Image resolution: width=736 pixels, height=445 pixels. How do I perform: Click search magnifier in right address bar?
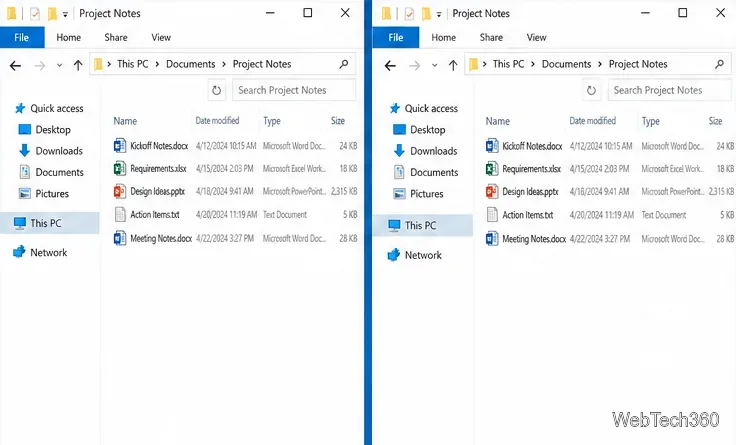(719, 64)
